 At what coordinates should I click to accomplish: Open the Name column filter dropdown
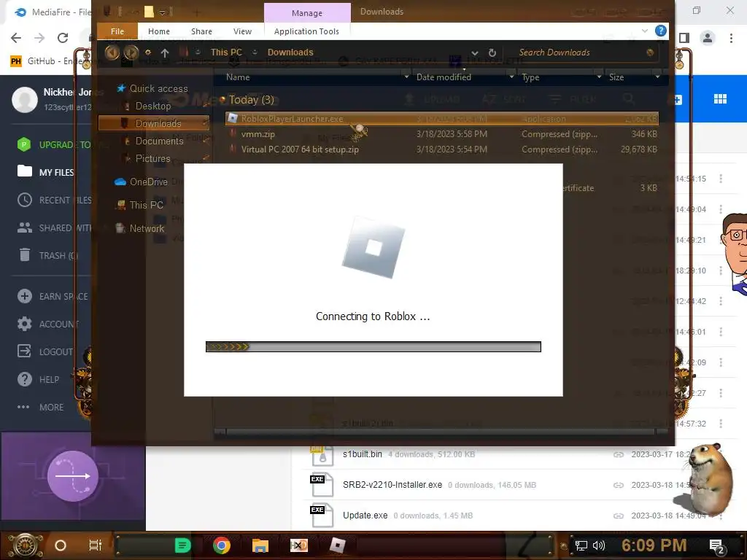(406, 77)
